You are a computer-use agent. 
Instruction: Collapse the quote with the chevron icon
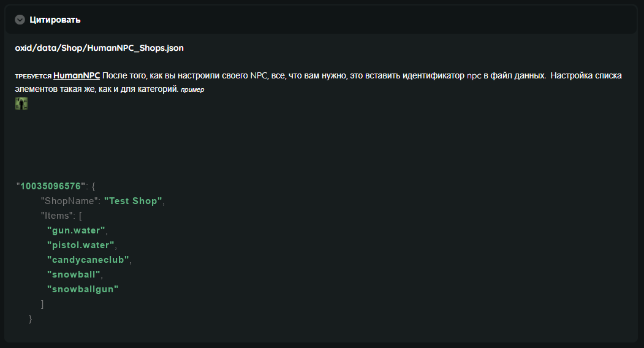point(20,20)
